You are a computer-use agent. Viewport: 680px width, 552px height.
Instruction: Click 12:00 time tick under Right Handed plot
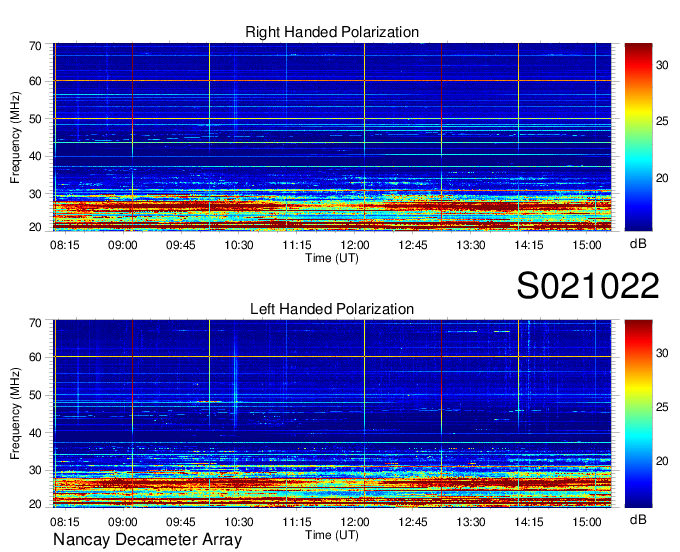[x=355, y=245]
